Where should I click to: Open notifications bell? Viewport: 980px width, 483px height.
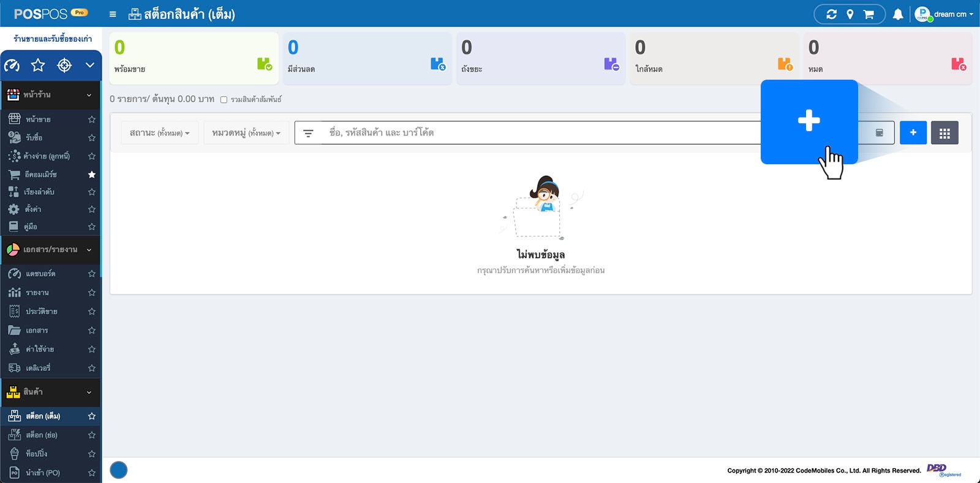point(898,14)
